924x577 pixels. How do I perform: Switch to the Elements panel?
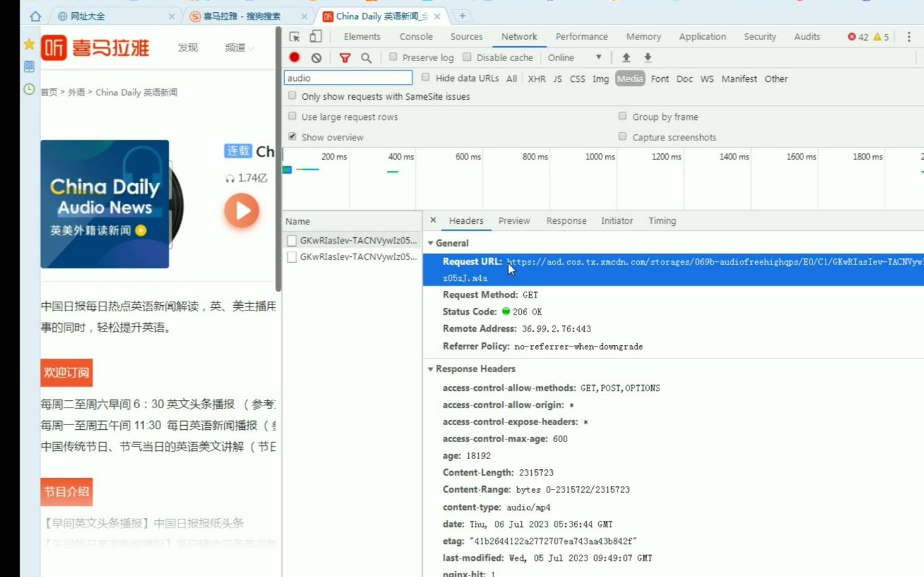click(362, 37)
